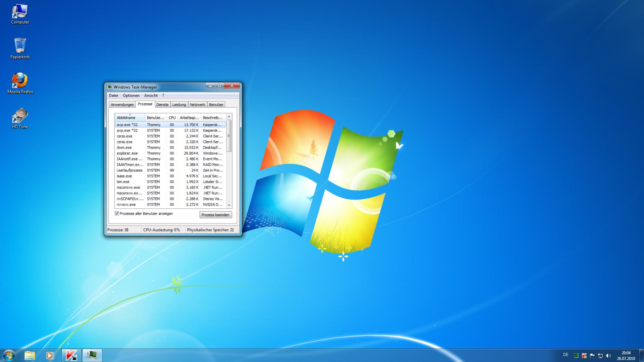Image resolution: width=644 pixels, height=362 pixels.
Task: Select the explorer.exe process row
Action: click(x=170, y=153)
